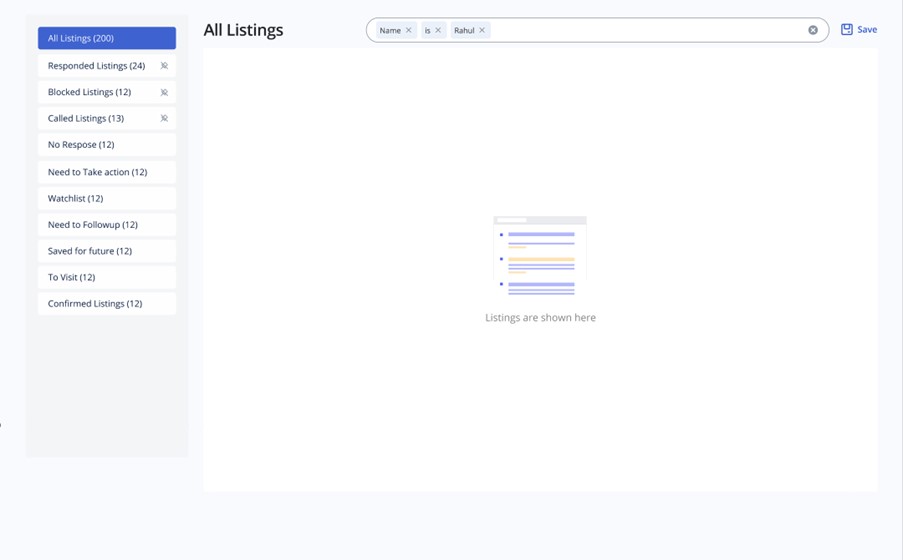Click the Save button with floppy disk icon
Image resolution: width=903 pixels, height=560 pixels.
[x=859, y=30]
